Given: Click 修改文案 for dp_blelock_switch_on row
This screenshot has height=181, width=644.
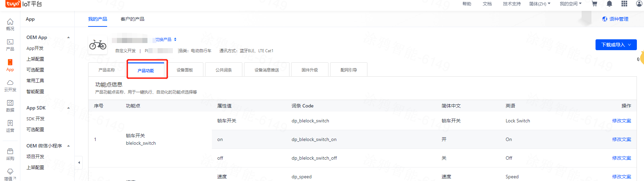Looking at the screenshot, I should pos(622,139).
